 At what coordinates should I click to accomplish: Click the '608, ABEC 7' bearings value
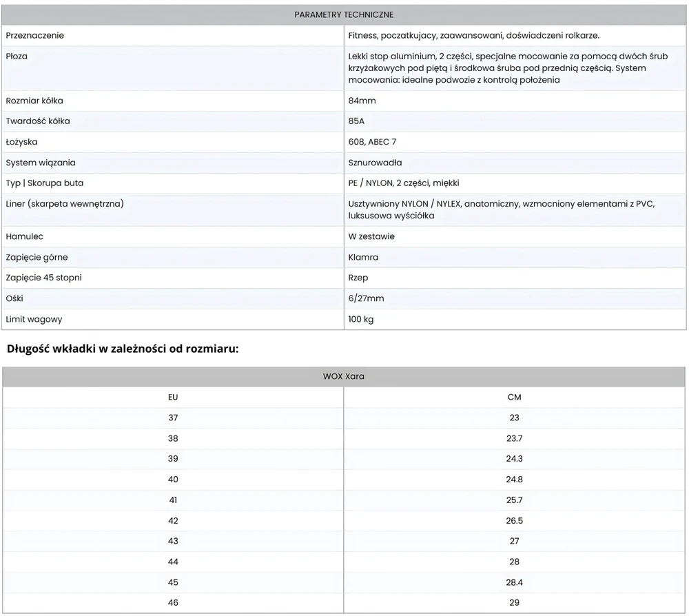[x=372, y=142]
